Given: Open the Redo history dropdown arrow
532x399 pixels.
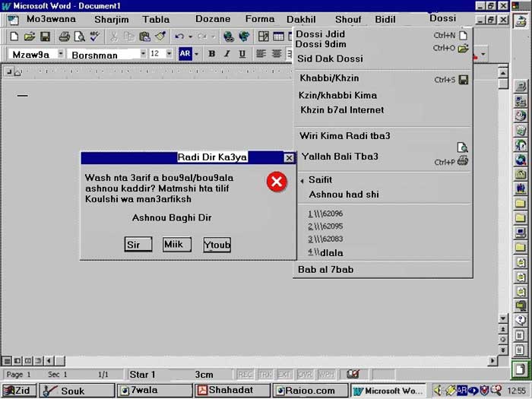Looking at the screenshot, I should [x=213, y=36].
